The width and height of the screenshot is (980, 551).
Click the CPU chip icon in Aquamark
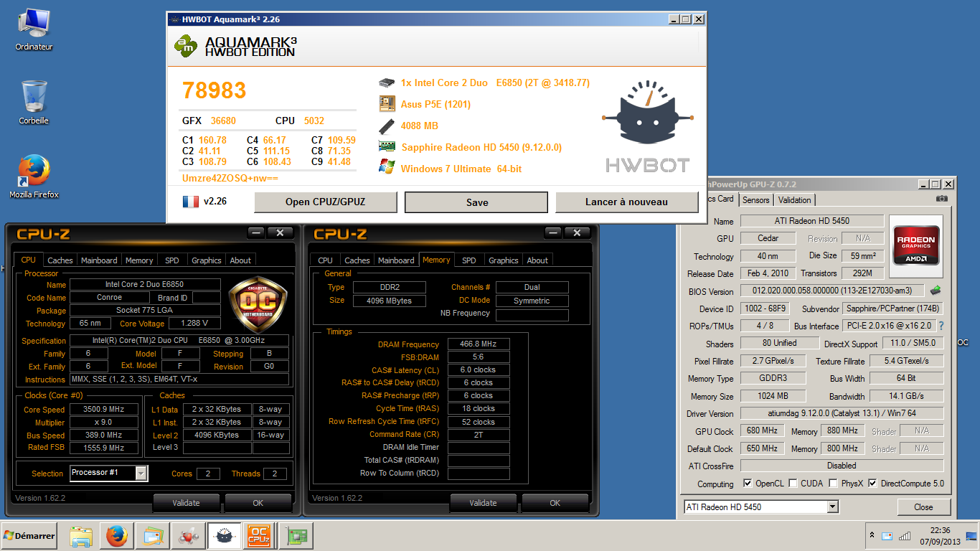pyautogui.click(x=387, y=83)
